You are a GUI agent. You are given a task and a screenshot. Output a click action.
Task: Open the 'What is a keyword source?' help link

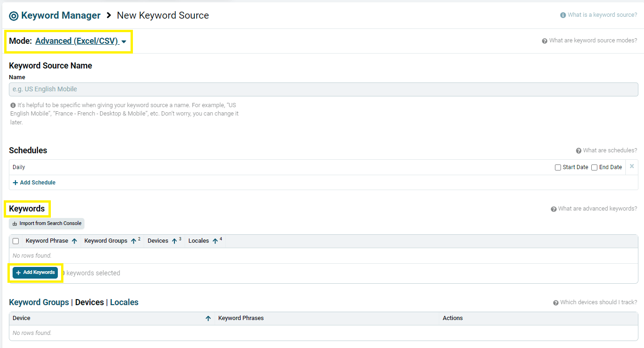pyautogui.click(x=602, y=15)
